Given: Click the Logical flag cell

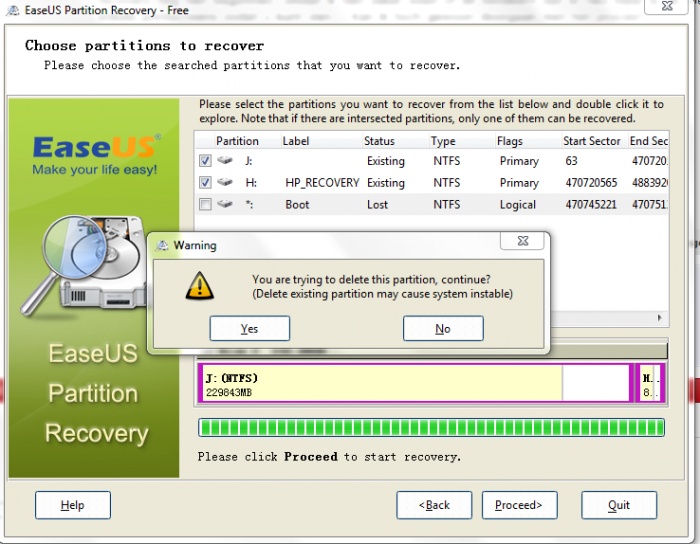Looking at the screenshot, I should coord(517,204).
